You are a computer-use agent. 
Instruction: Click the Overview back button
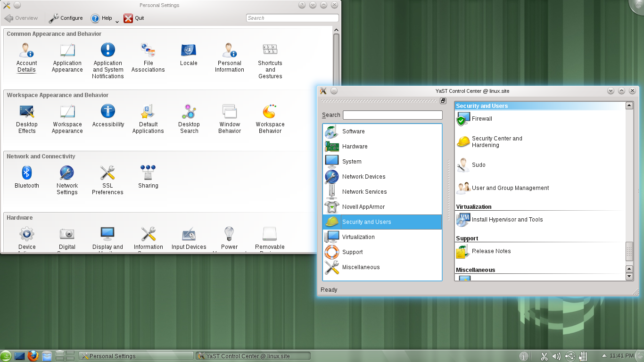[21, 18]
